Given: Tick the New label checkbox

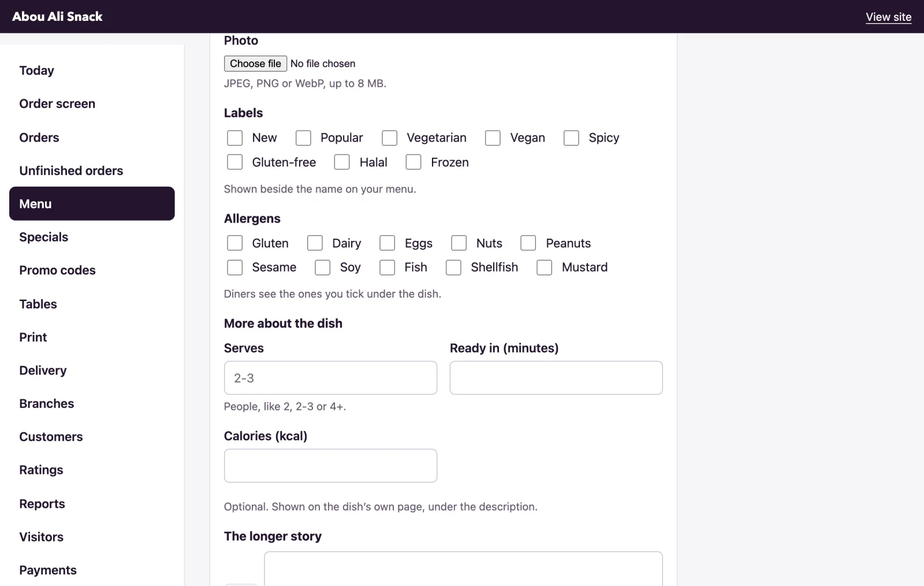Looking at the screenshot, I should [234, 138].
